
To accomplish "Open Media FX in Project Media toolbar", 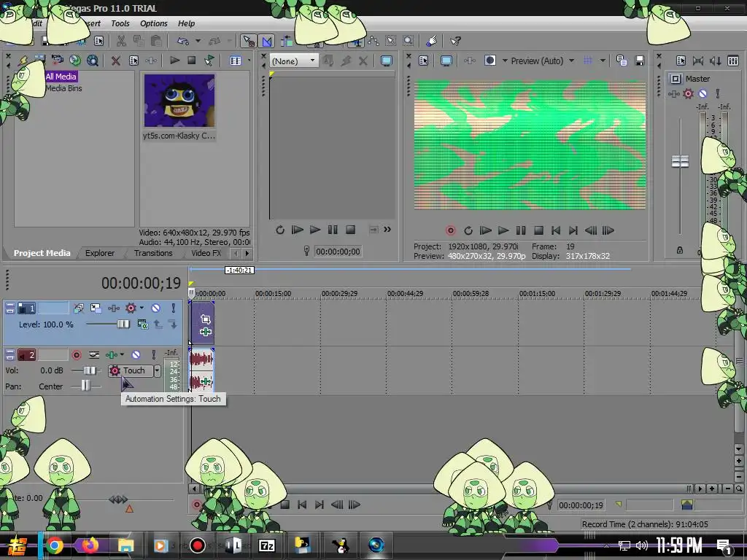I will pos(150,61).
